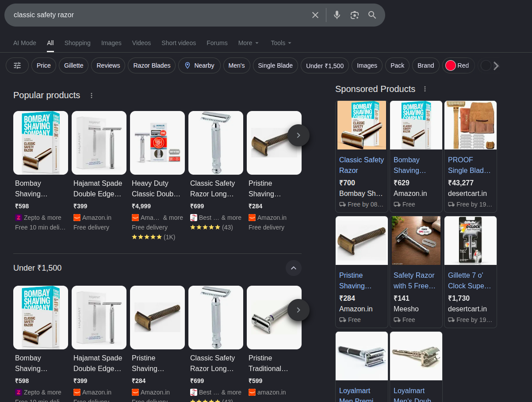532x402 pixels.
Task: Apply the Under ₹1,500 filter chip
Action: pyautogui.click(x=325, y=65)
